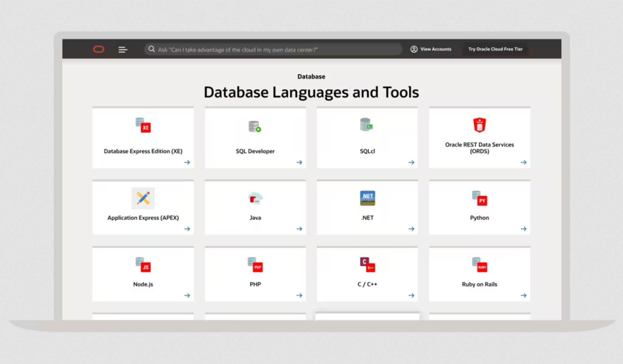Click arrow on Application Express card
Viewport: 623px width, 364px height.
pyautogui.click(x=187, y=229)
